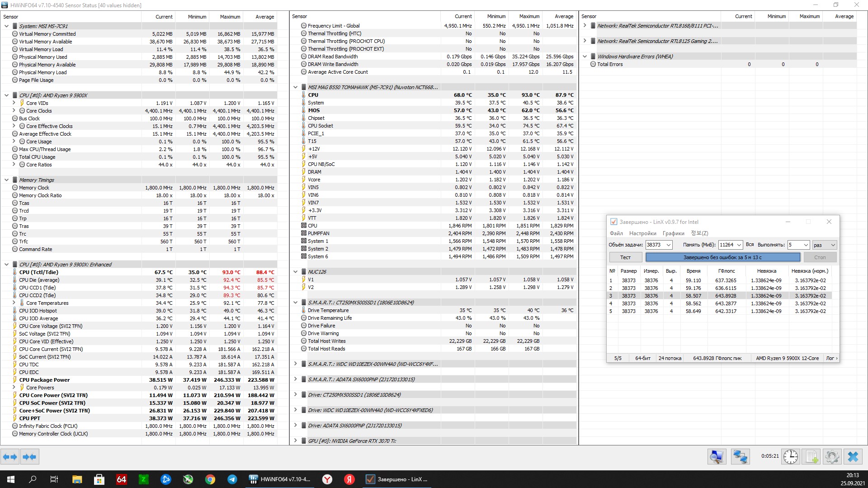Open Windows taskbar search

[33, 479]
